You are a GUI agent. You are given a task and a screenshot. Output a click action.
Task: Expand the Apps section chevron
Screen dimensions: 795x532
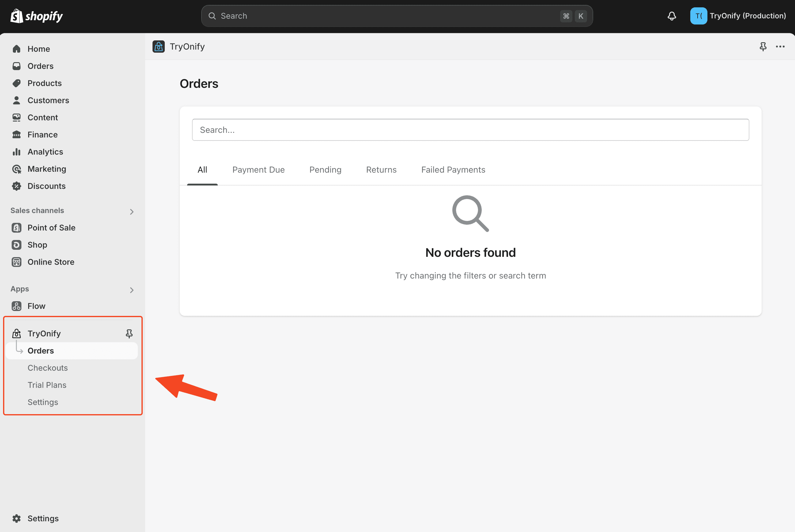tap(132, 290)
